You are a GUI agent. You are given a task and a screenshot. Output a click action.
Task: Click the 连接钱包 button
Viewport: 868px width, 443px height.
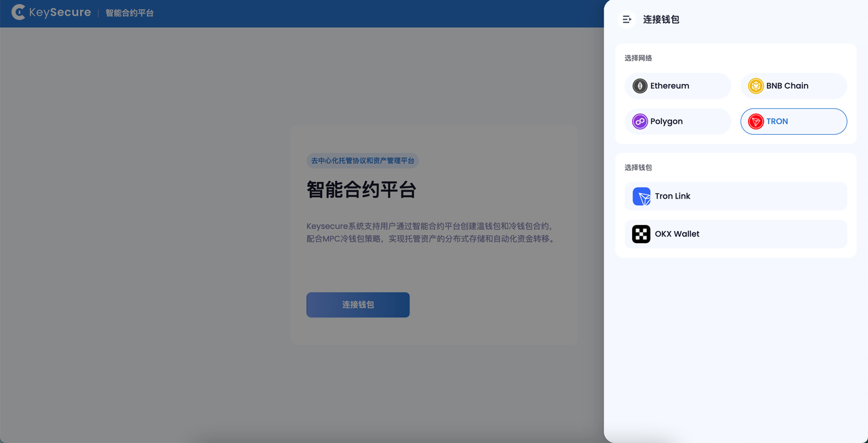click(357, 304)
